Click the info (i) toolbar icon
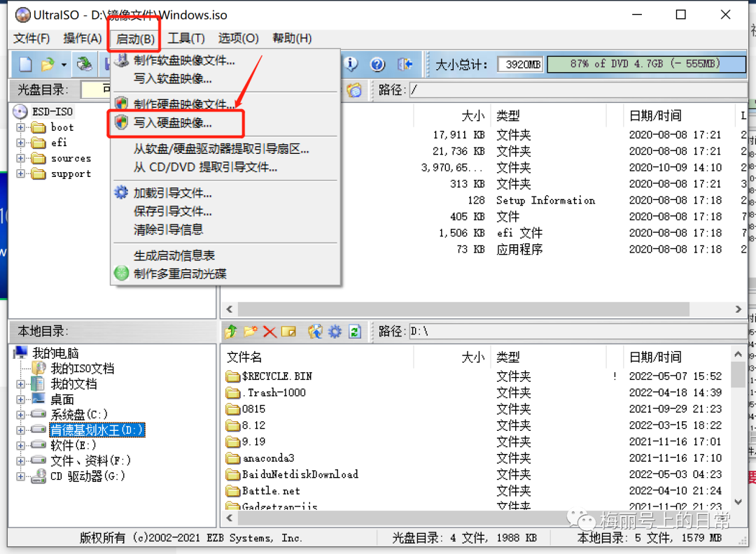The image size is (756, 554). click(x=352, y=64)
